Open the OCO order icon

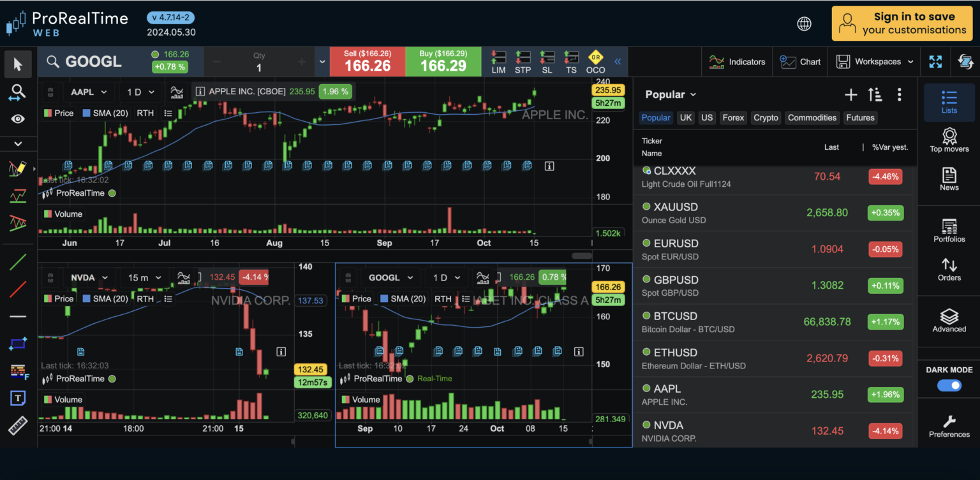[x=595, y=61]
